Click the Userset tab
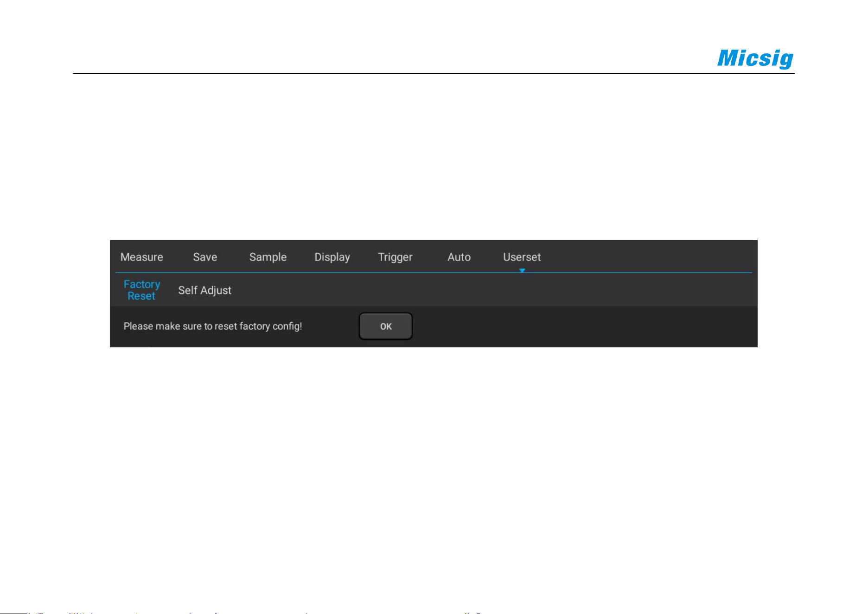Viewport: 868px width, 614px height. [x=522, y=257]
